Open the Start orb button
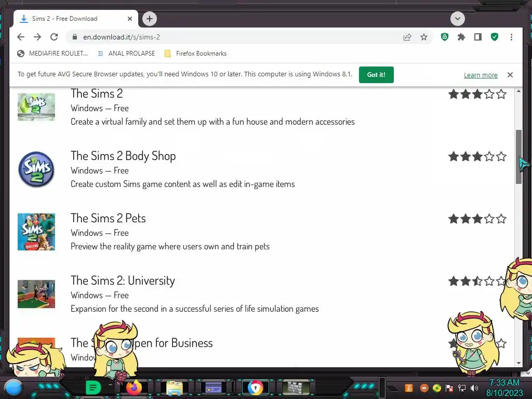This screenshot has height=399, width=532. [14, 388]
